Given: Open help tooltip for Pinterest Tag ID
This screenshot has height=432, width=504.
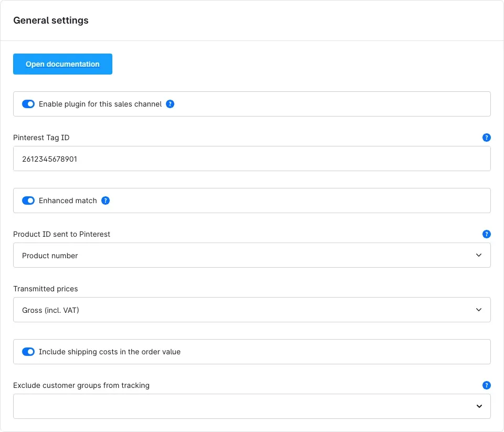Looking at the screenshot, I should (x=486, y=138).
